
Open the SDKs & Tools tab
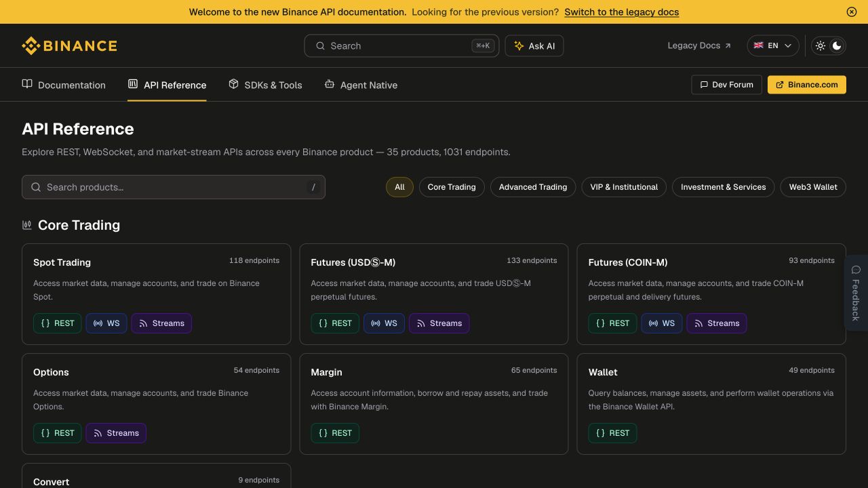click(x=265, y=85)
